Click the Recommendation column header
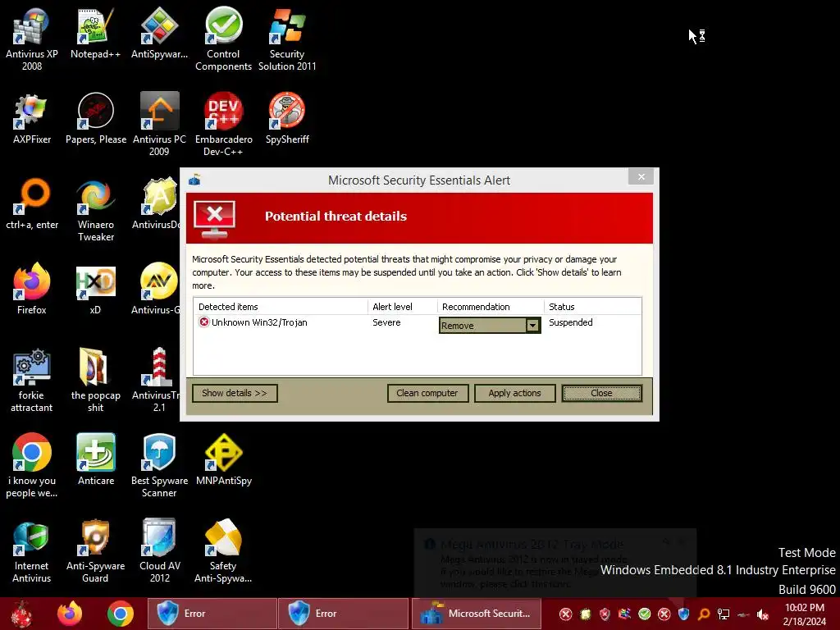 point(491,307)
